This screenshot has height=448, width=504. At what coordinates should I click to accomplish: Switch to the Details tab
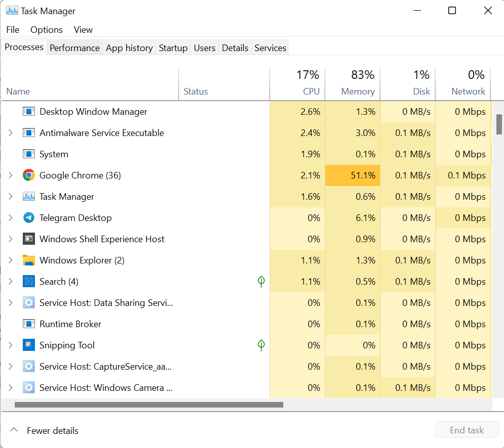pos(235,48)
